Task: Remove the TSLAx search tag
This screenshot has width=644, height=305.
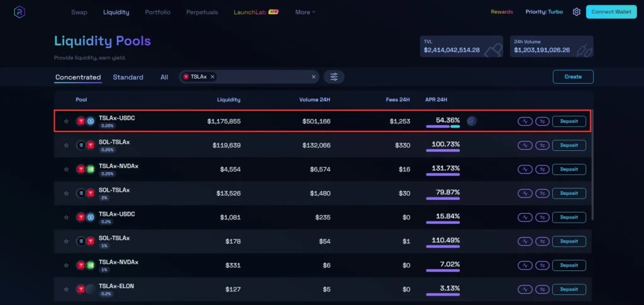Action: (213, 77)
